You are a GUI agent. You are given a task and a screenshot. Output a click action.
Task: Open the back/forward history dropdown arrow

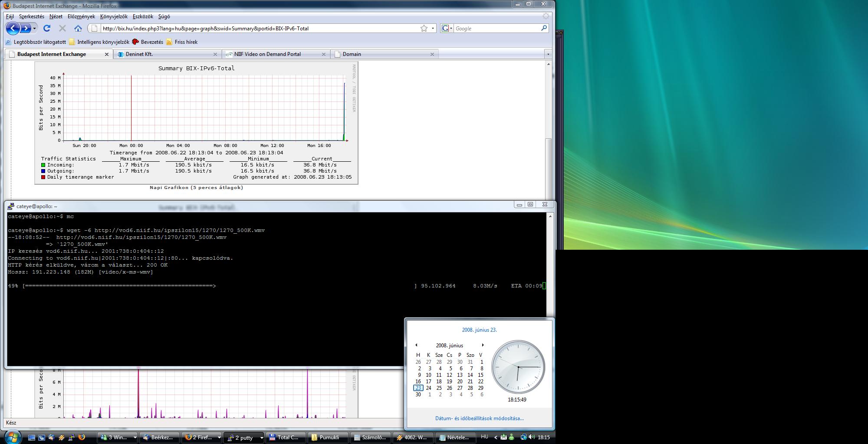coord(35,29)
